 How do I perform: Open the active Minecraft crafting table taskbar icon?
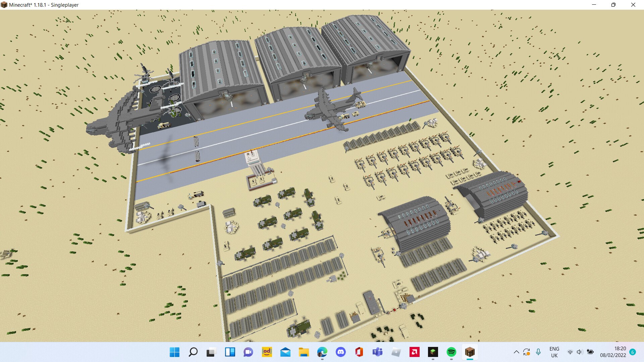(x=470, y=352)
